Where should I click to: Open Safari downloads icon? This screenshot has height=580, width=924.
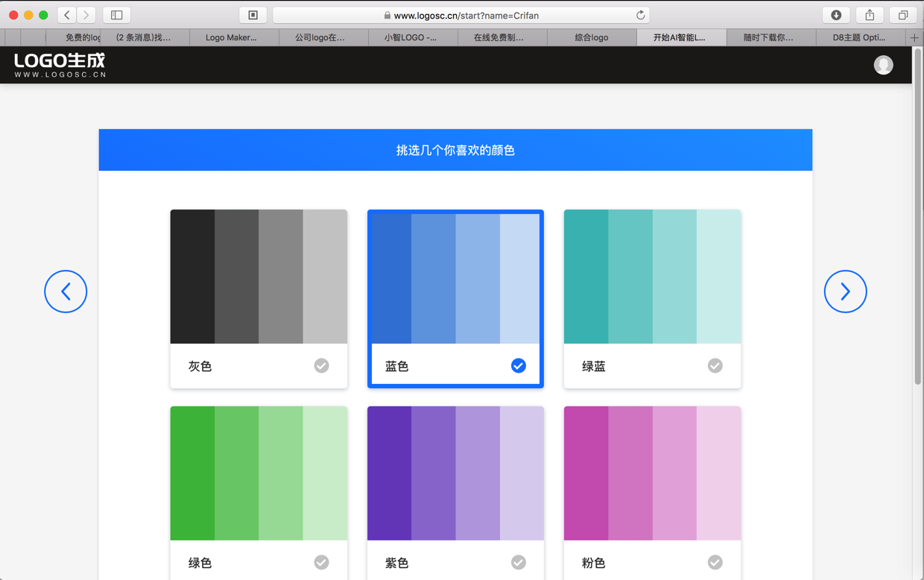[x=836, y=15]
